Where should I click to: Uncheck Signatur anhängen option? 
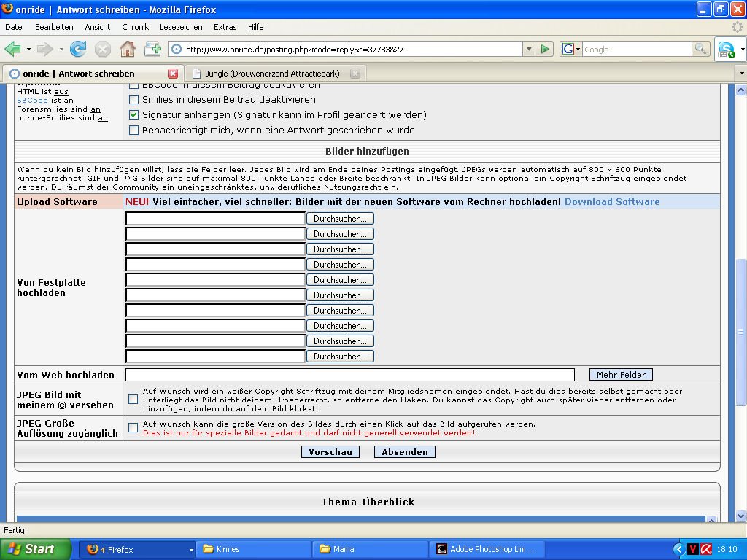pos(134,115)
